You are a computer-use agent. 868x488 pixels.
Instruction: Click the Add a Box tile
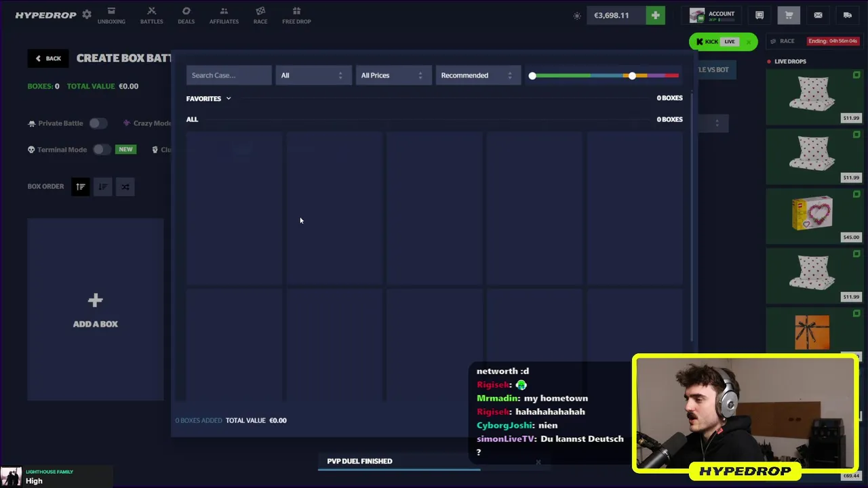[x=96, y=309]
